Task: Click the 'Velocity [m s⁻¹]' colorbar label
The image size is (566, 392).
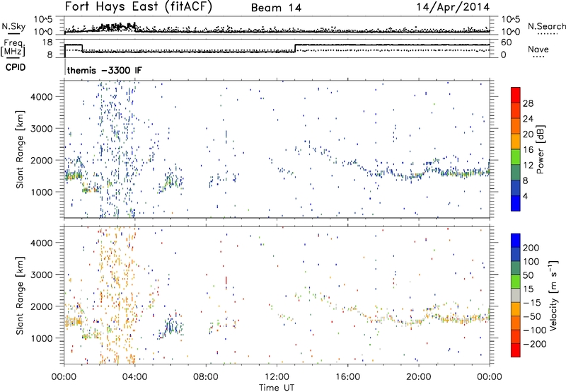Action: 553,295
